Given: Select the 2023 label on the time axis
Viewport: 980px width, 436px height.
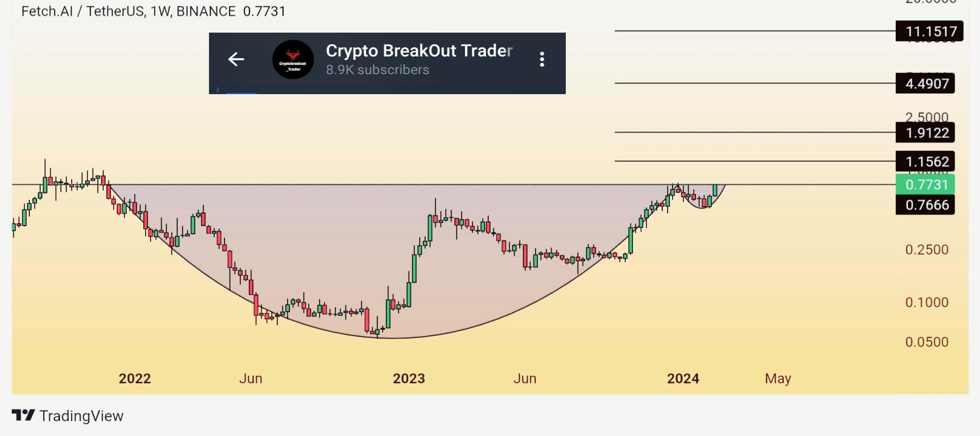Looking at the screenshot, I should [x=408, y=378].
